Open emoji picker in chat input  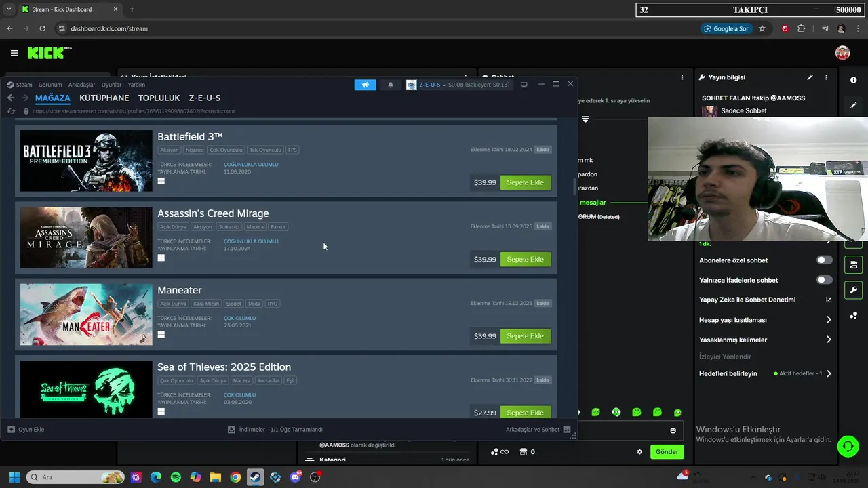point(673,430)
